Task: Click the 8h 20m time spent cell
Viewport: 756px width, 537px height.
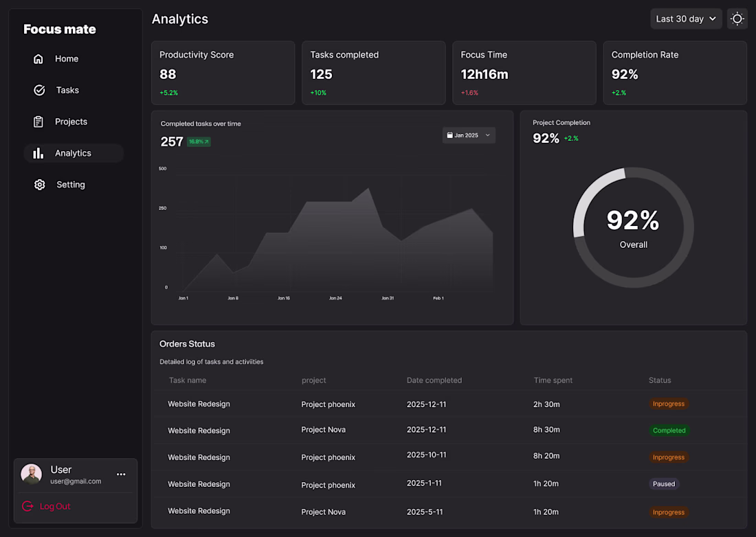Action: (x=546, y=455)
